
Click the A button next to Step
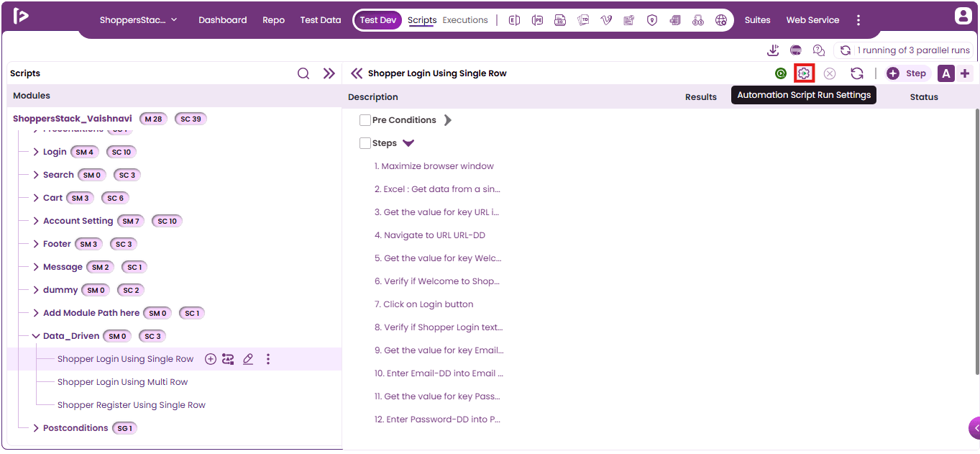(x=946, y=73)
